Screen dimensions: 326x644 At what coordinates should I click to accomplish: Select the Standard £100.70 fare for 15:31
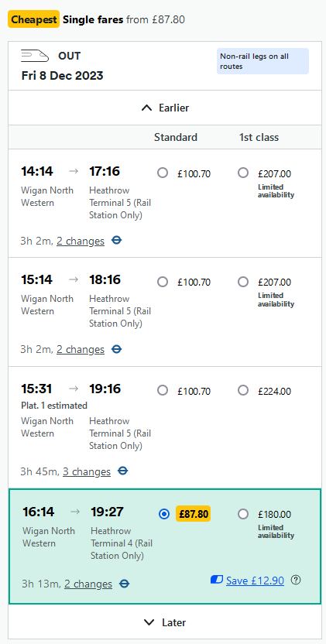(163, 390)
